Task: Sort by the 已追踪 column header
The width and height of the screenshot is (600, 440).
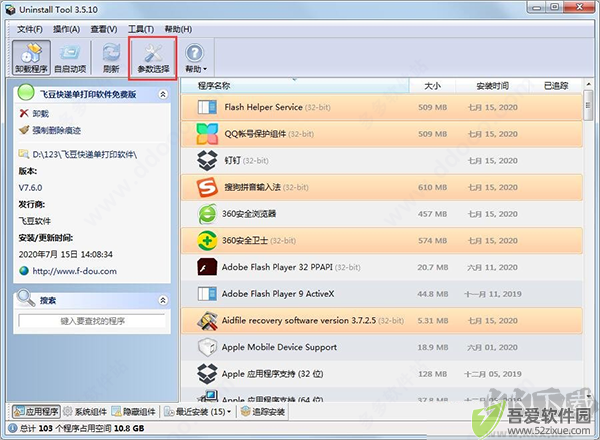Action: (556, 86)
